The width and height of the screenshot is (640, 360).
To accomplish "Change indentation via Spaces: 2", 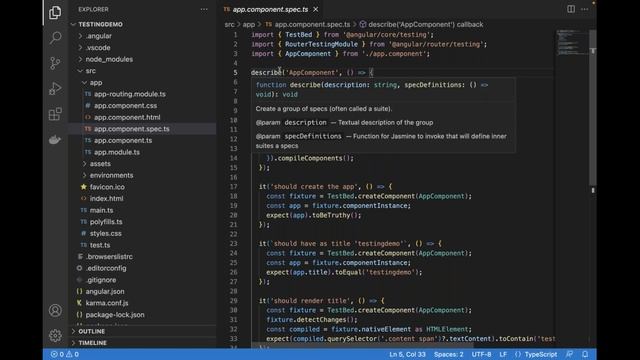I will click(448, 354).
